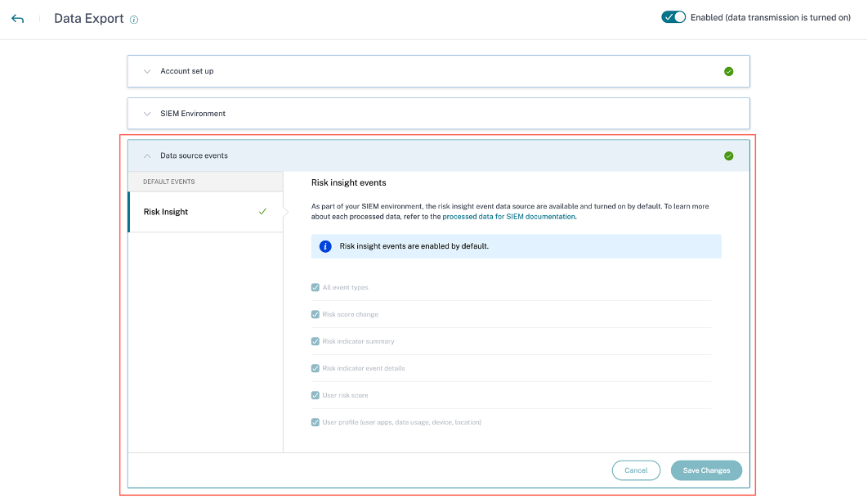Toggle the User profile checkbox
Screen dimensions: 868x499
pos(315,422)
